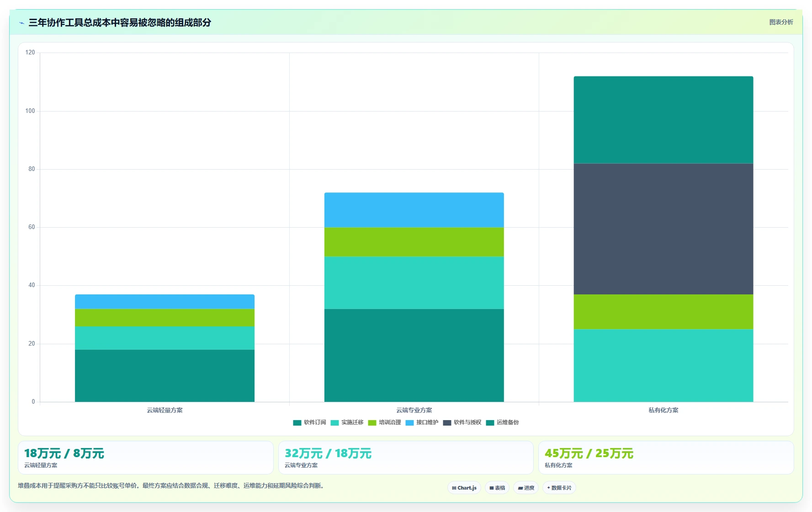Screen dimensions: 812x512
Task: Click the 120 y-axis tick label
Action: coord(30,53)
